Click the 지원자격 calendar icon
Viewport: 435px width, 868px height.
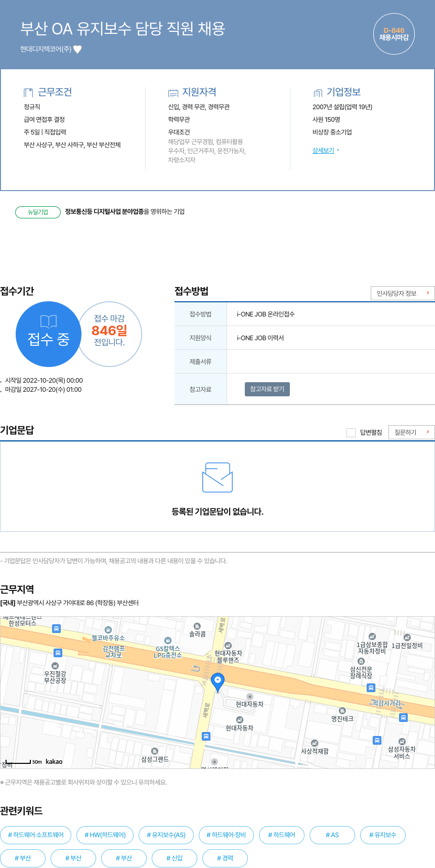pos(173,93)
